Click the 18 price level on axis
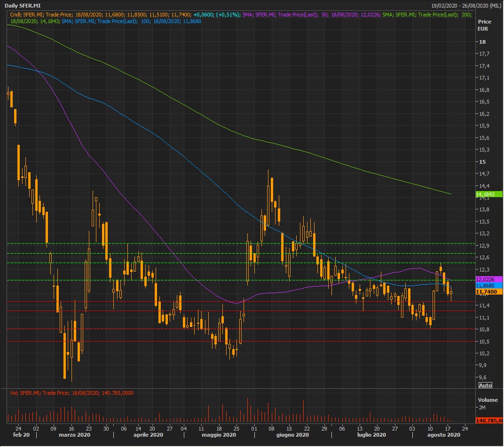Viewport: 504px width, 447px height. point(482,42)
